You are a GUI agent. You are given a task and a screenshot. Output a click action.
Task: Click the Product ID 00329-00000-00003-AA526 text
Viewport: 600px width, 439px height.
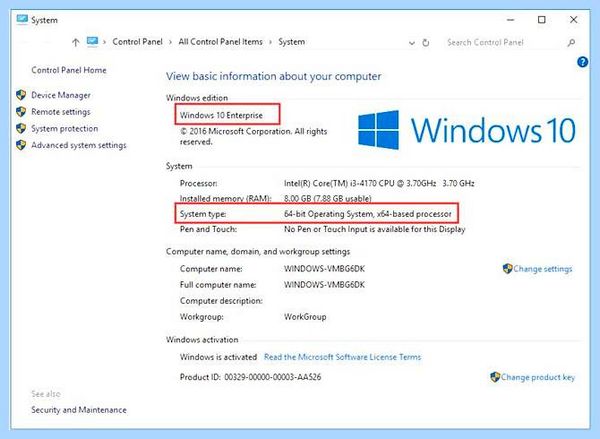point(250,377)
